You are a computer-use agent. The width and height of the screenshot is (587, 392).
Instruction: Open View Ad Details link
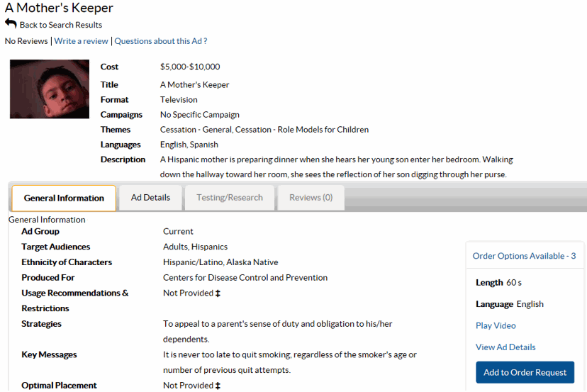click(x=505, y=347)
